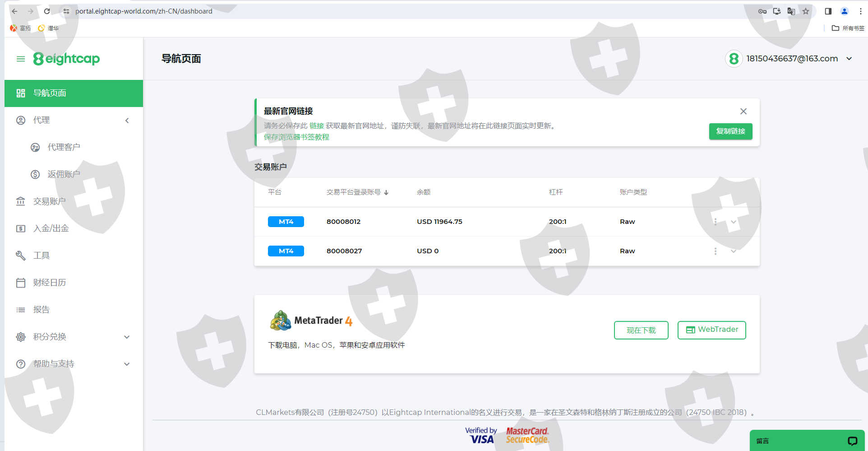The image size is (868, 451).
Task: Click the browser back arrow
Action: click(x=14, y=11)
